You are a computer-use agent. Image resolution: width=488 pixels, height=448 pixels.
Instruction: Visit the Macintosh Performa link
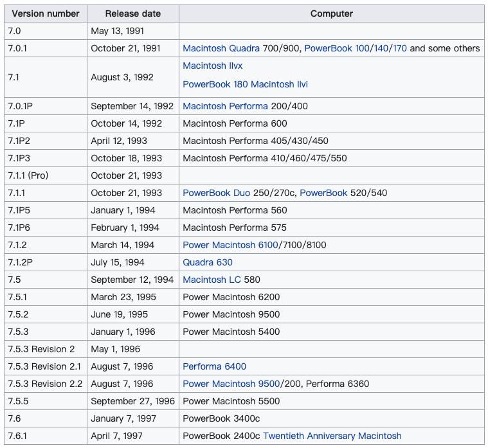225,106
